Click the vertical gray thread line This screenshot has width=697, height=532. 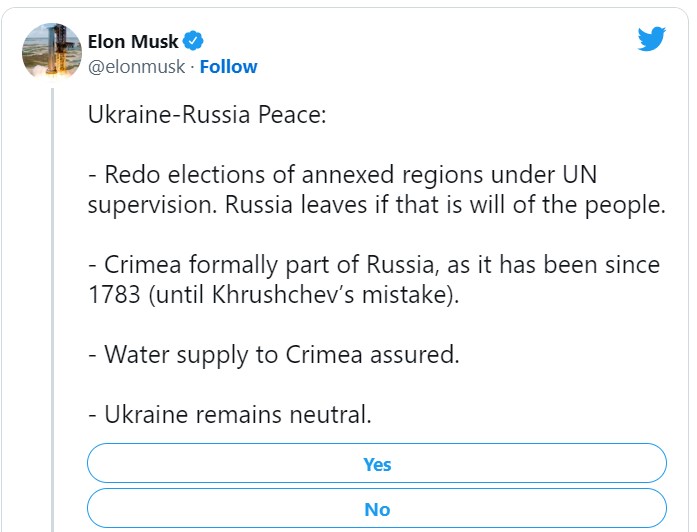pos(52,310)
